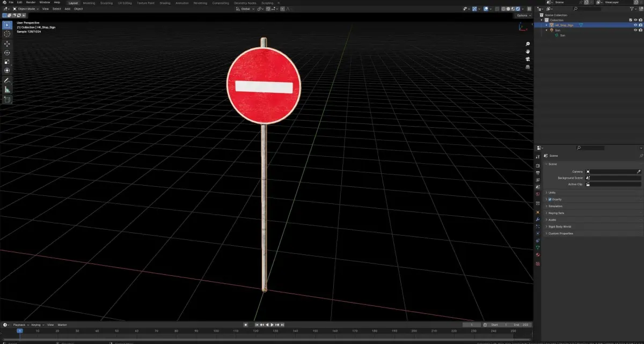
Task: Expand the HK_Stop_Sign tree item
Action: click(547, 25)
